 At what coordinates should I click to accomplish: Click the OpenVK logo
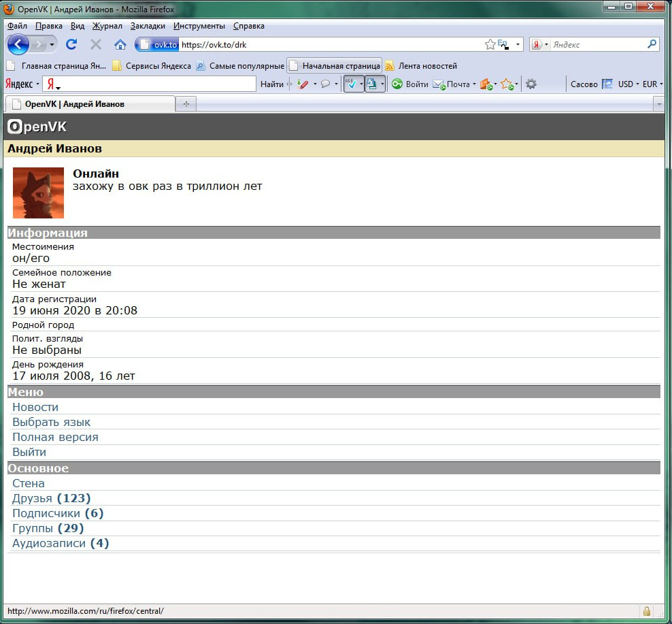(37, 127)
